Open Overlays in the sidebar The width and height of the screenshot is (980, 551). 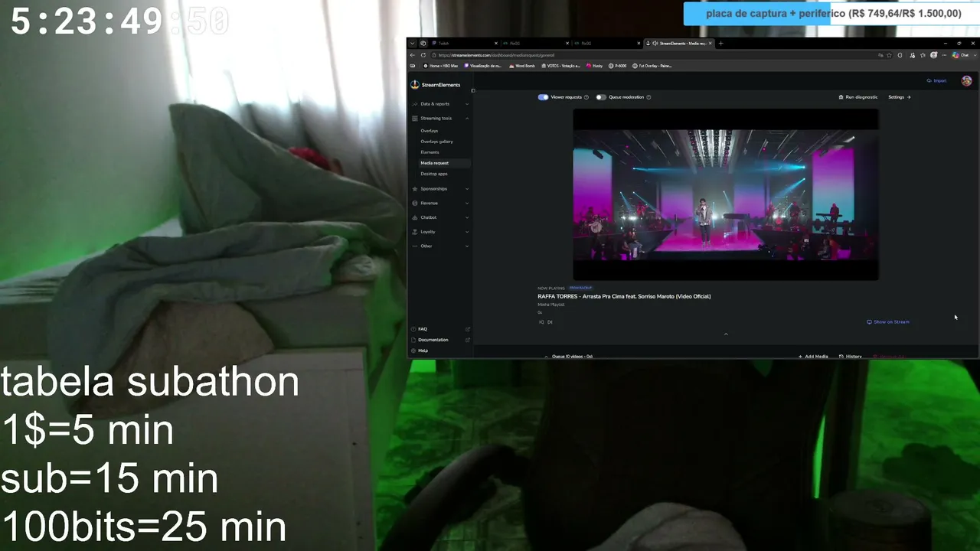(430, 131)
